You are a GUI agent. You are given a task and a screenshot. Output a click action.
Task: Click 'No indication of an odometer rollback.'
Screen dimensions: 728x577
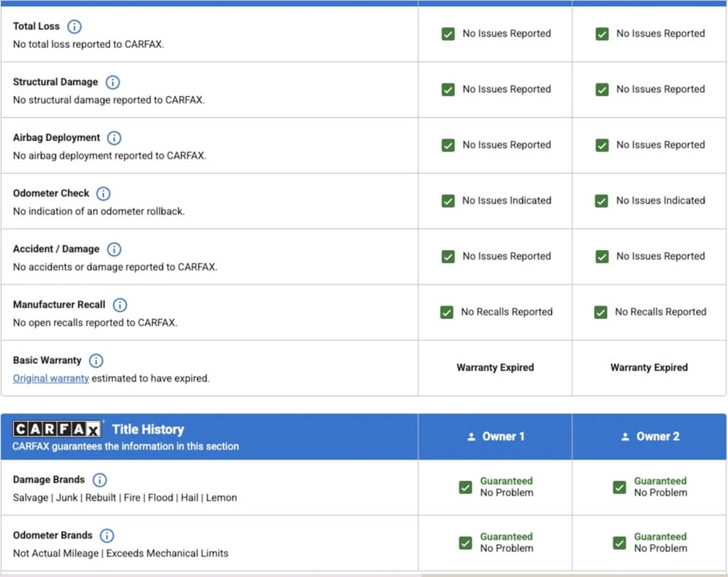pyautogui.click(x=99, y=212)
